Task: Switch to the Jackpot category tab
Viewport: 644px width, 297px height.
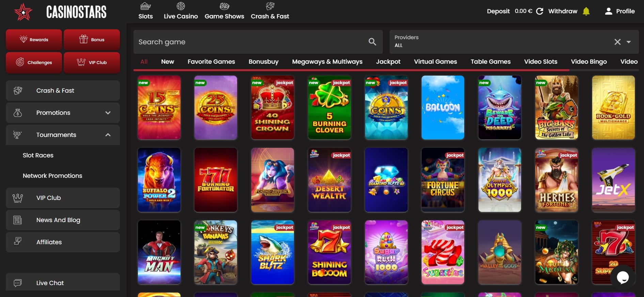Action: point(388,62)
